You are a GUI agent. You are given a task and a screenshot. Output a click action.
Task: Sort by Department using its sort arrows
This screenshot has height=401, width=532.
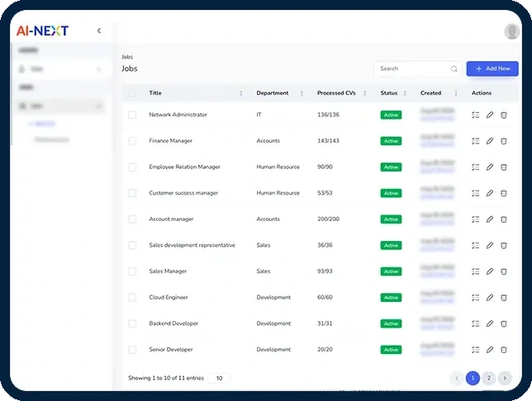pyautogui.click(x=302, y=93)
